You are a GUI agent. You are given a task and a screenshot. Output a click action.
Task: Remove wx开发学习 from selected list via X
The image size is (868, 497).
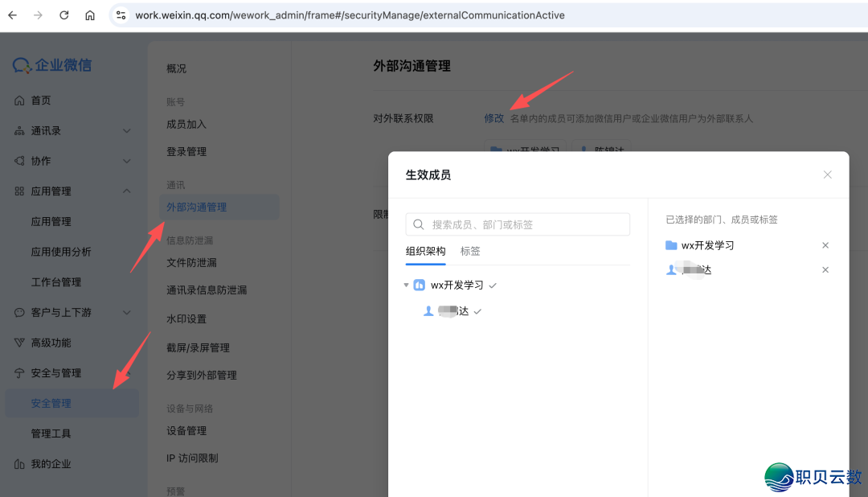(x=825, y=245)
